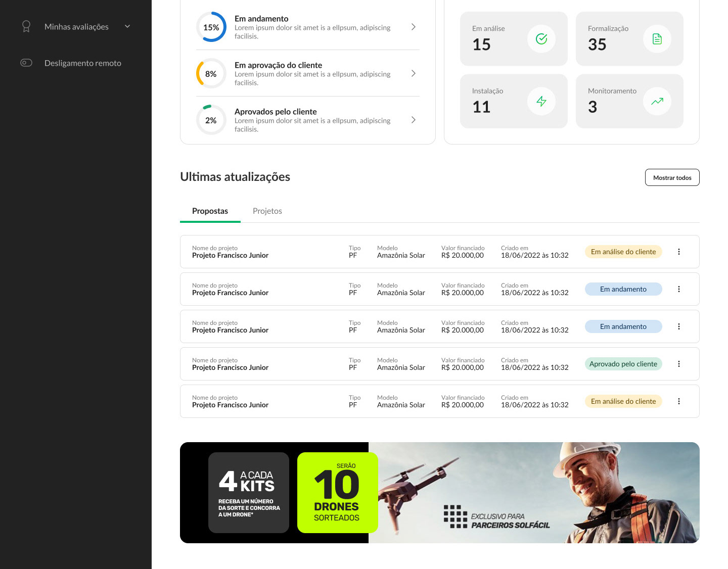Open options menu for first Em andamento row

[679, 289]
